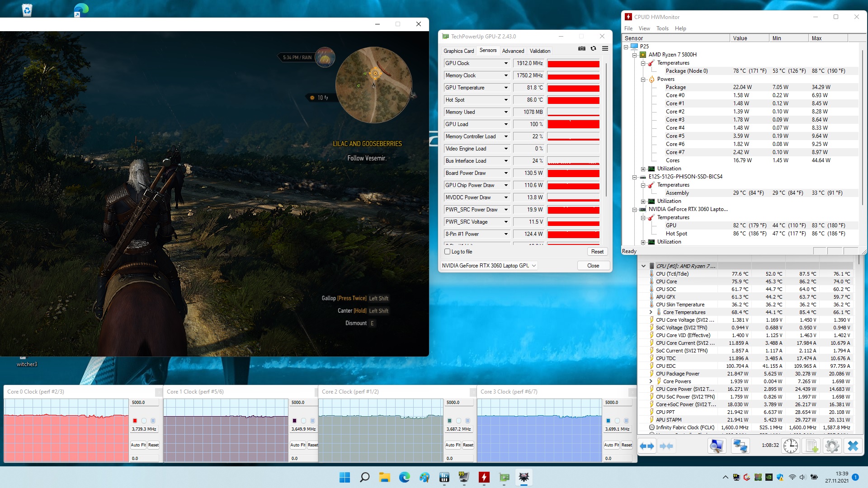This screenshot has height=488, width=868.
Task: Click Auto Fit in Core 0 Clock graph
Action: pyautogui.click(x=138, y=445)
